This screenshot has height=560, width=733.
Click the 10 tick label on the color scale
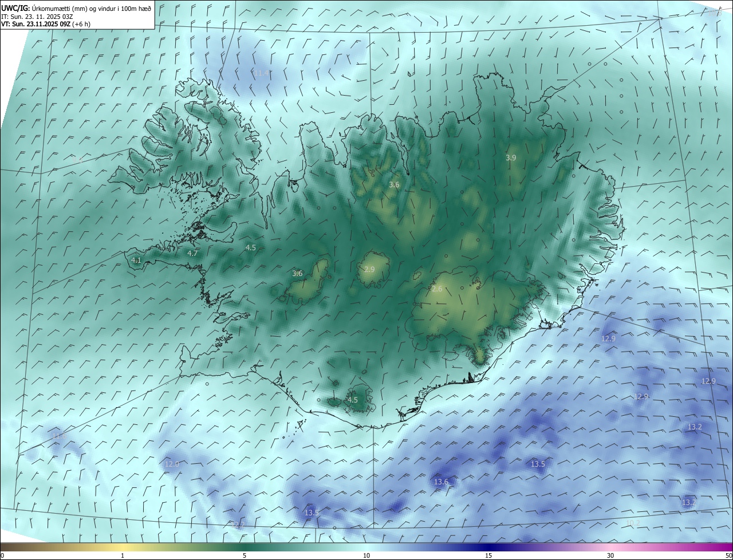(366, 556)
